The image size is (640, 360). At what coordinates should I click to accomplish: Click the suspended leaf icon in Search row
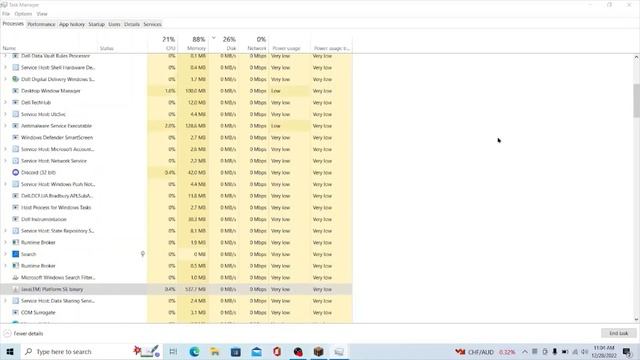(x=143, y=254)
